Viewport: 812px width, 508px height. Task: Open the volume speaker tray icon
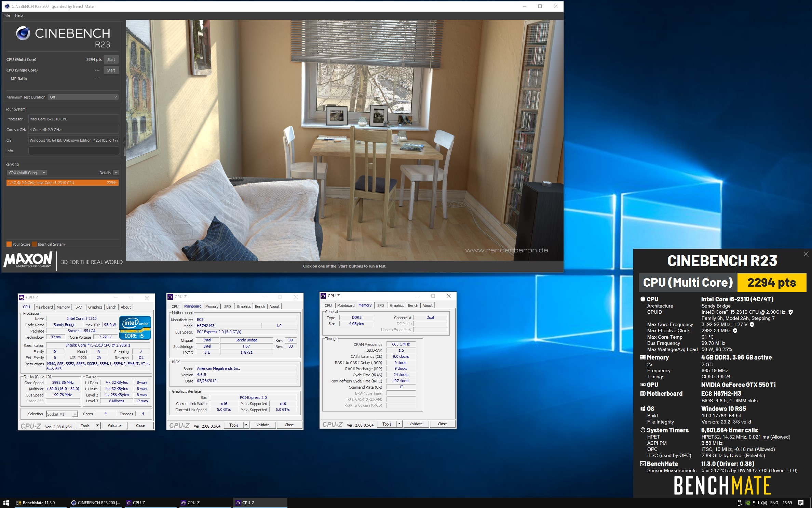click(x=764, y=503)
